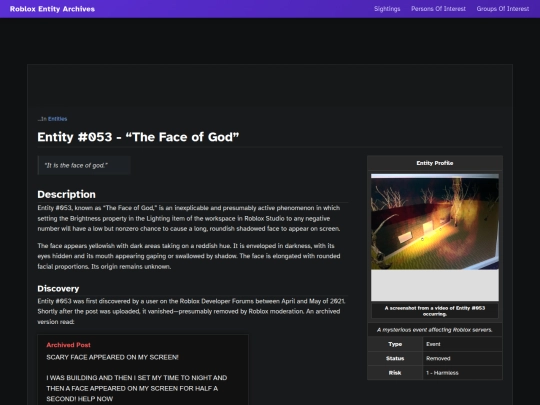Screen dimensions: 540x405
Task: Click the "A mysterious event affecting Roblox servers" line
Action: pyautogui.click(x=435, y=330)
